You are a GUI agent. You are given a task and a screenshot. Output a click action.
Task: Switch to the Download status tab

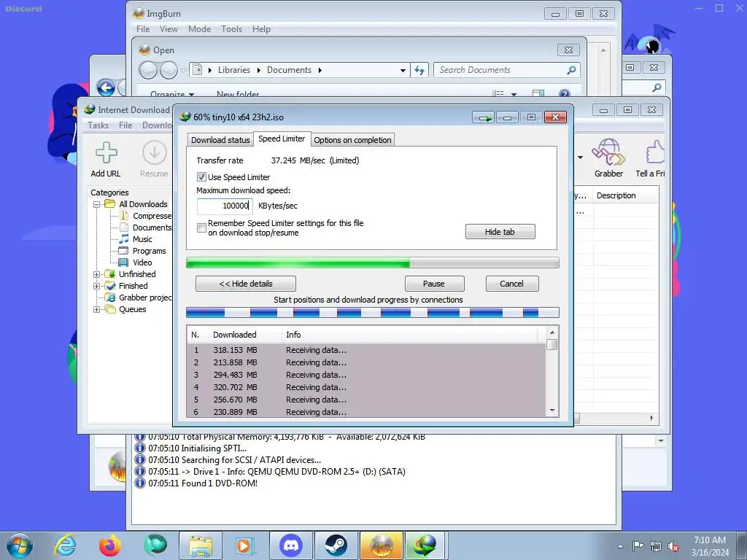220,140
